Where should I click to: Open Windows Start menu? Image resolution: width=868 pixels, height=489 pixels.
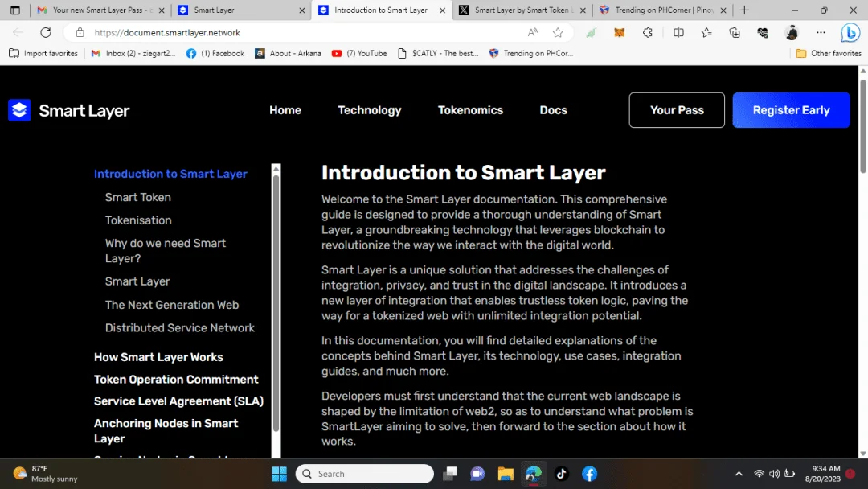point(279,474)
